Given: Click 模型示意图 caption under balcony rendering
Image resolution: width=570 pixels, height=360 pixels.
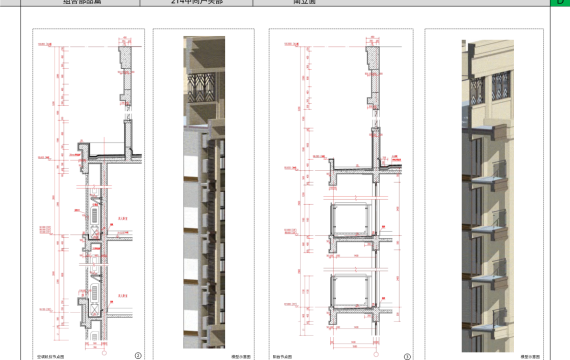Looking at the screenshot, I should 530,357.
